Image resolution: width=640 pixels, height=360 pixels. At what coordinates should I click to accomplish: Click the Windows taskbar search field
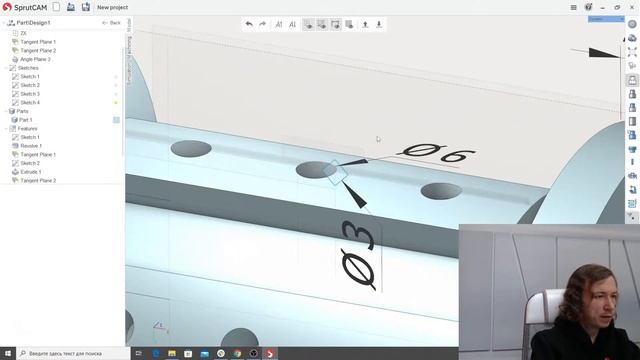pyautogui.click(x=73, y=353)
